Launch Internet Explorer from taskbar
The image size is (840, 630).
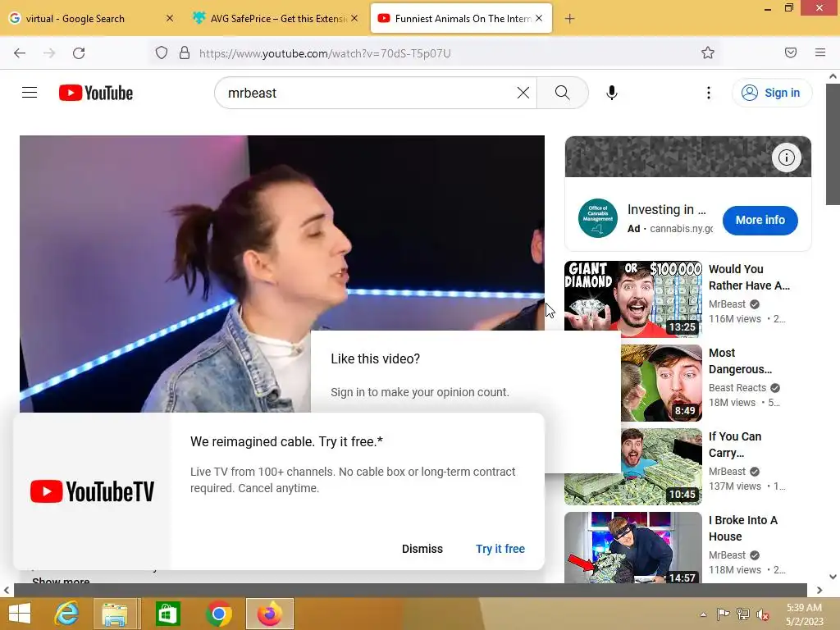point(66,614)
